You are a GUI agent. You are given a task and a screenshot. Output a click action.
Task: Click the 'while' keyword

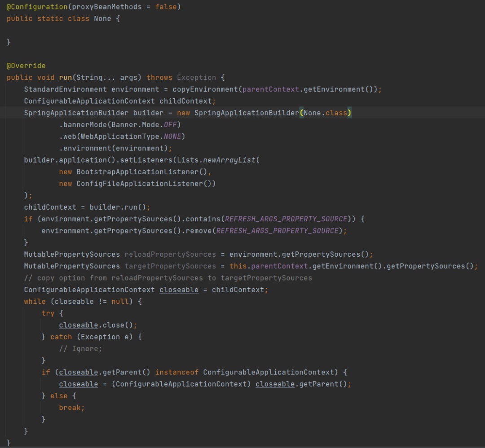point(35,302)
